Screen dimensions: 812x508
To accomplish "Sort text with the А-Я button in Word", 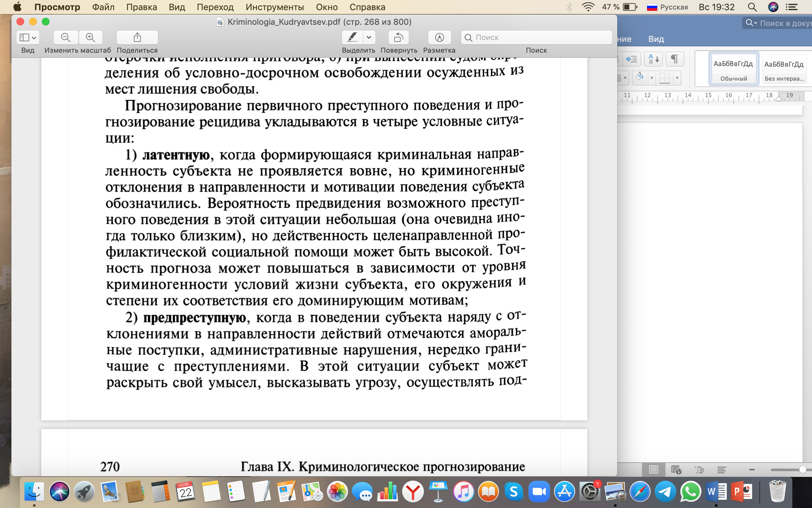I will 653,59.
